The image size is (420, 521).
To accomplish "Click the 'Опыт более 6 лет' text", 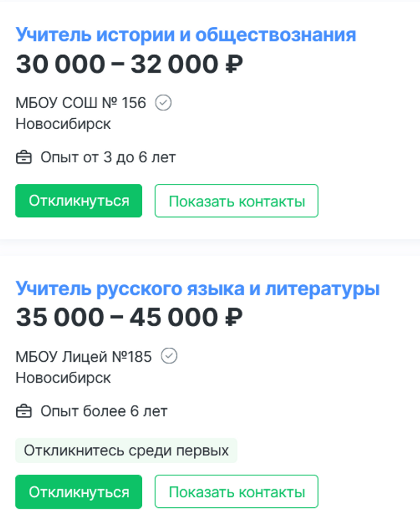I will point(104,411).
